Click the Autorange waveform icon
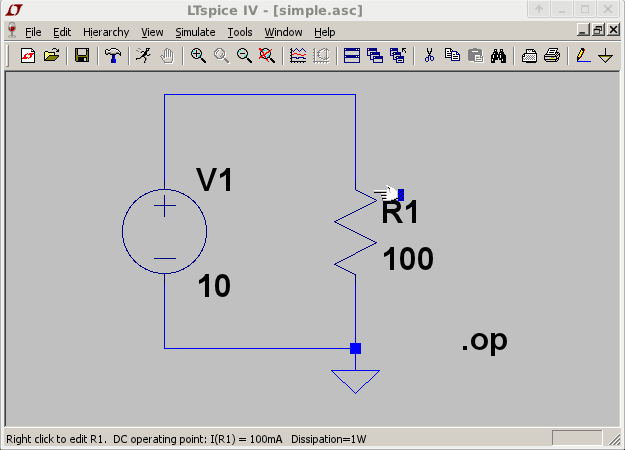Viewport: 625px width, 450px height. (298, 55)
